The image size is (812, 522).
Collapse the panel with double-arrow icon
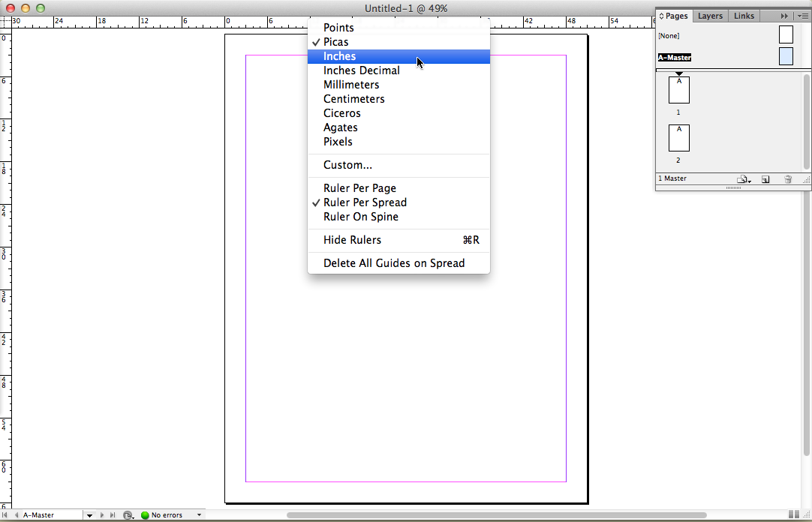tap(784, 16)
